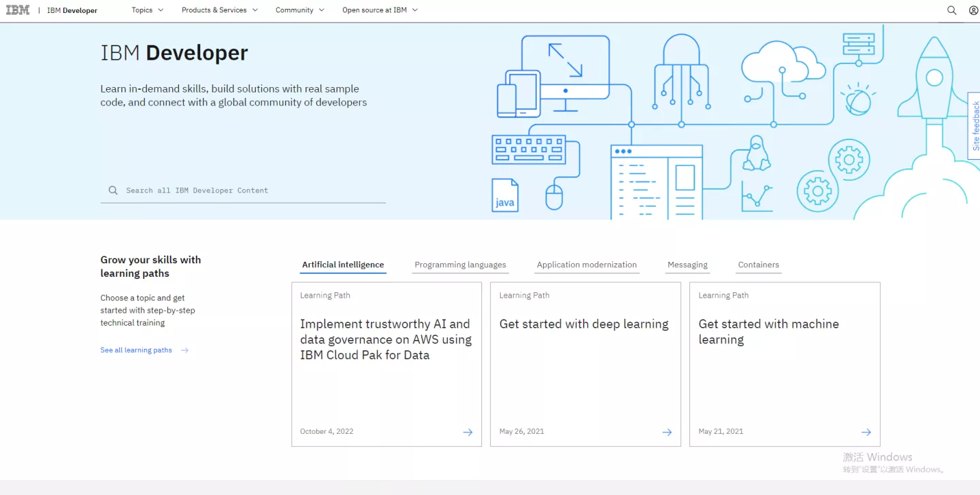The image size is (980, 495).
Task: Open the header search magnifier icon
Action: click(x=952, y=10)
